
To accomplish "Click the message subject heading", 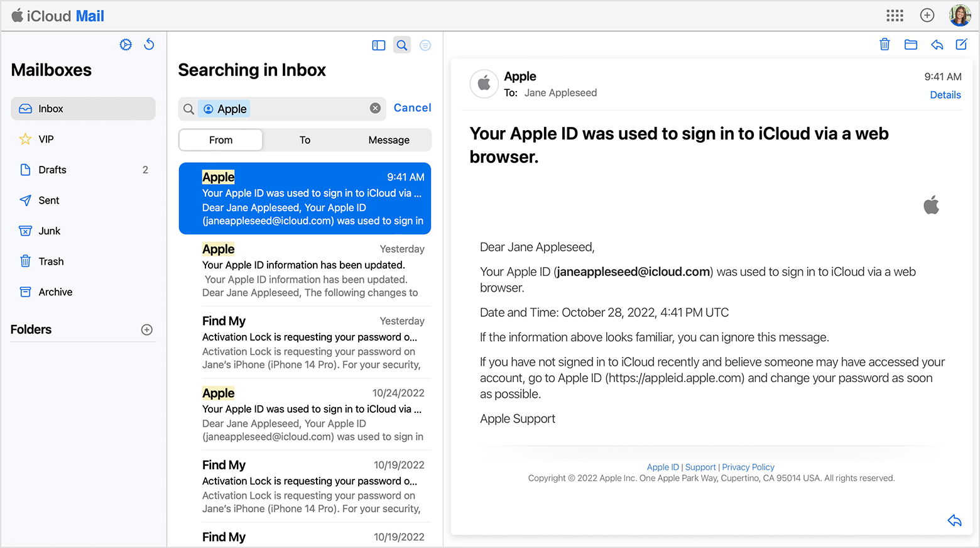I will click(x=679, y=145).
